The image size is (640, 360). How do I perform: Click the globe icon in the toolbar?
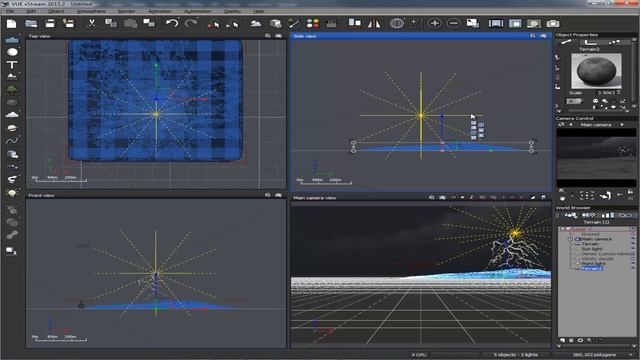pyautogui.click(x=396, y=23)
